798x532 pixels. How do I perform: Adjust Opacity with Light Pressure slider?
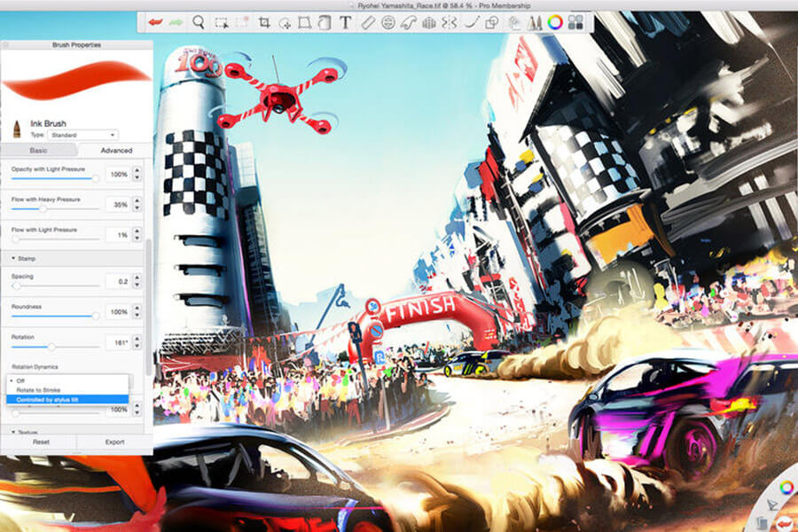(x=95, y=179)
